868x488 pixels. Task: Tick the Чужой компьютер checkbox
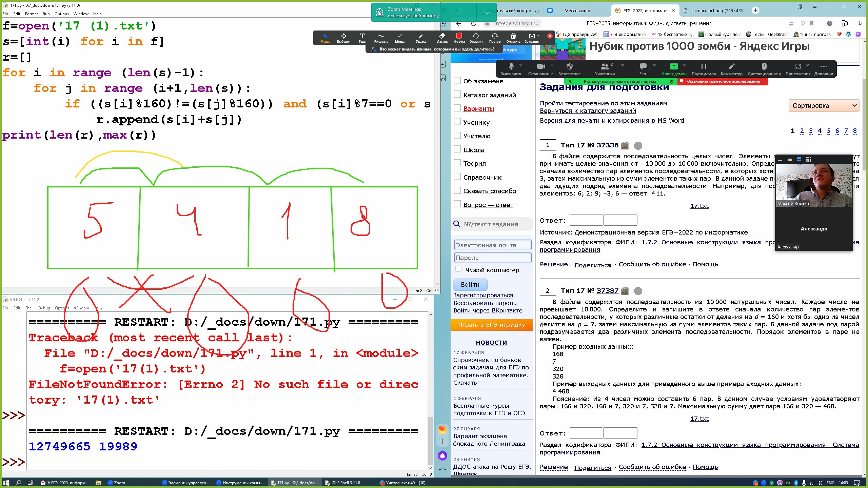click(458, 269)
